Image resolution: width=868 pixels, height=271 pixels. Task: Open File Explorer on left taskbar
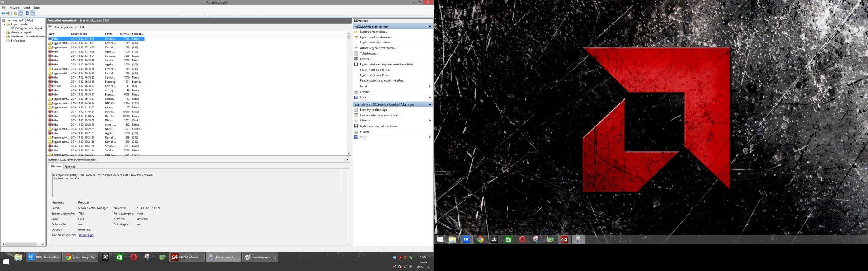point(18,257)
